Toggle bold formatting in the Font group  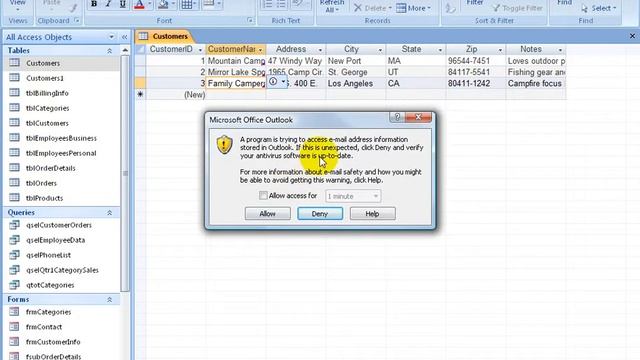[94, 4]
